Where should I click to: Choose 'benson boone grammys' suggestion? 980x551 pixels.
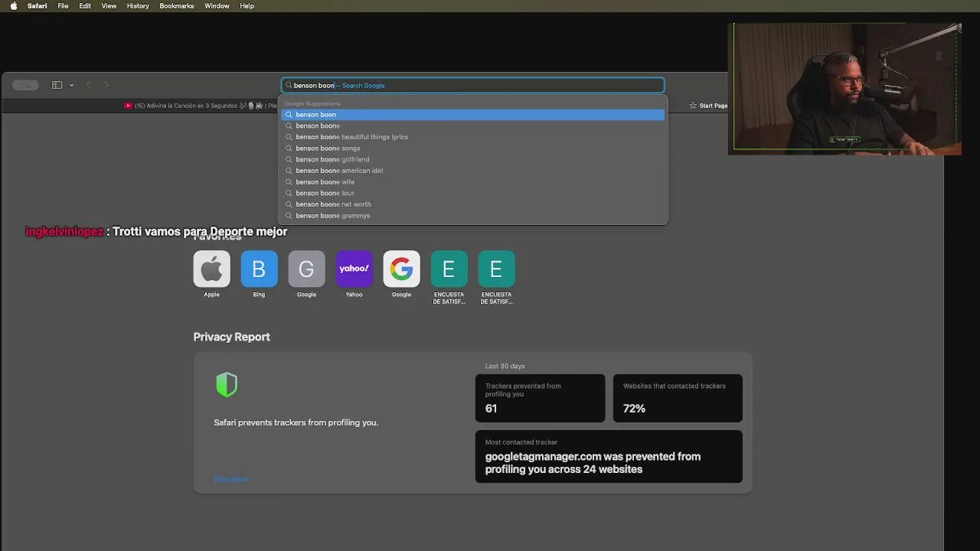[473, 216]
